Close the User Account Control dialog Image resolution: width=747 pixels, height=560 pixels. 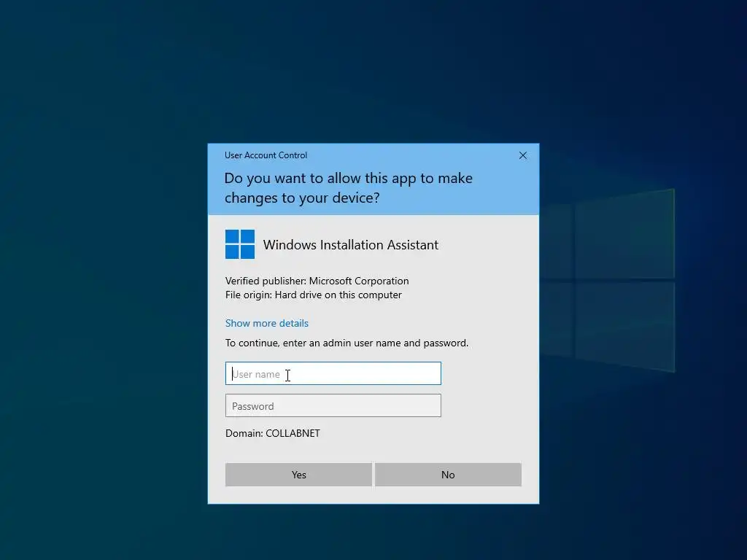[x=522, y=156]
